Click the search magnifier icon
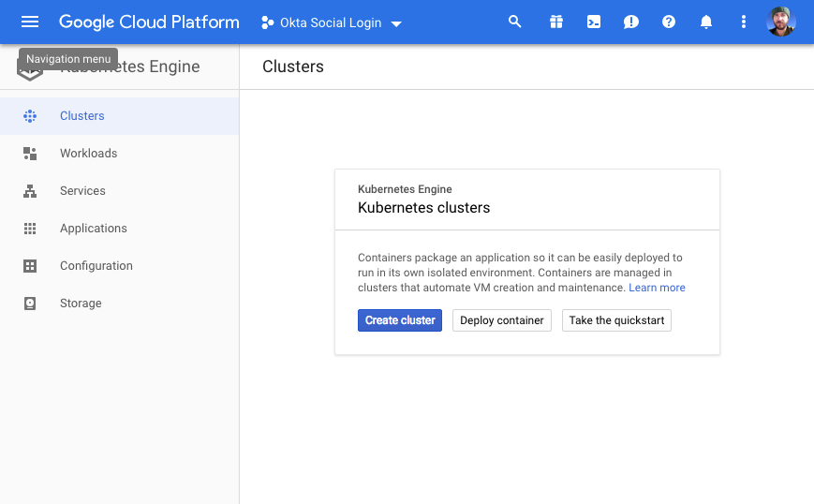The image size is (814, 504). coord(514,22)
